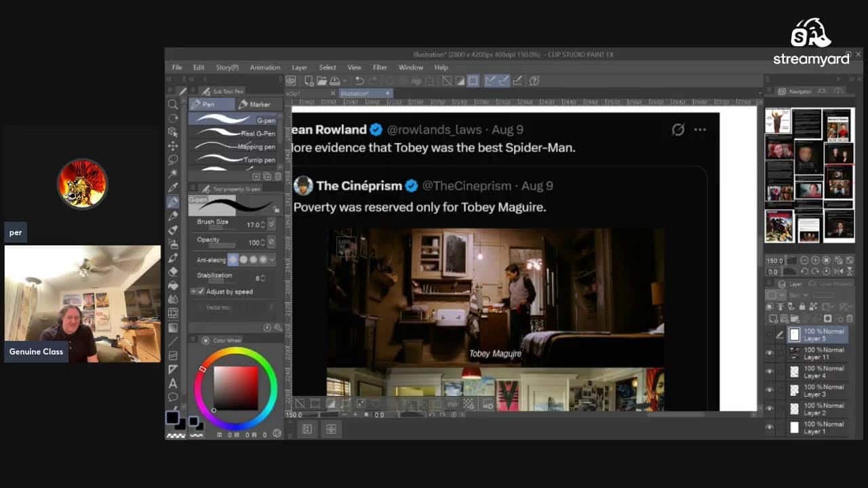Select the Zoom magnifier tool
868x488 pixels.
coord(173,104)
